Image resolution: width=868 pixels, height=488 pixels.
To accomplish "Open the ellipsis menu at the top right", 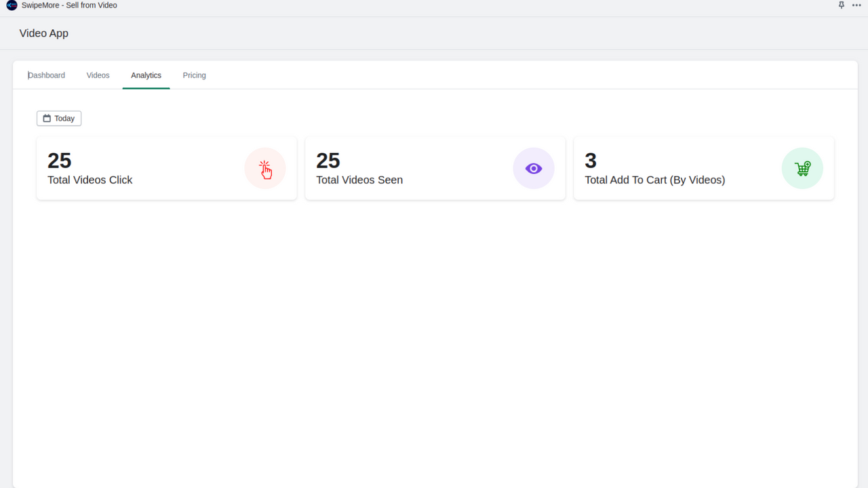I will coord(856,5).
